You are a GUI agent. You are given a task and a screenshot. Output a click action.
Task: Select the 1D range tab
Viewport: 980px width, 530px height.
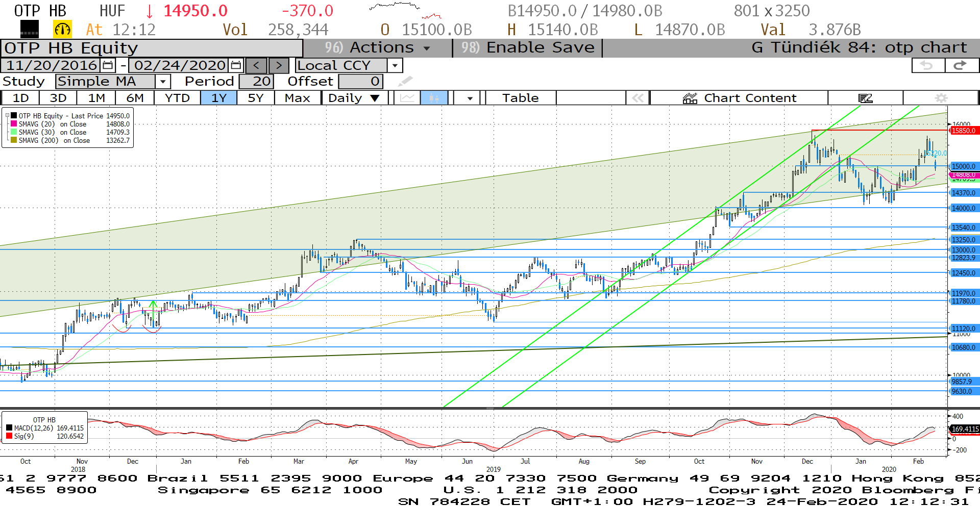pos(20,98)
